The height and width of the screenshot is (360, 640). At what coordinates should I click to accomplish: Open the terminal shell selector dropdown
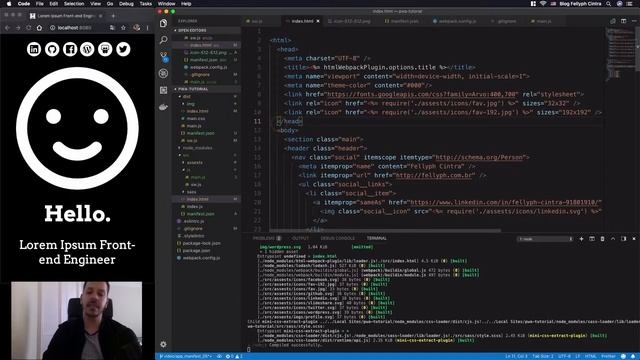[545, 239]
